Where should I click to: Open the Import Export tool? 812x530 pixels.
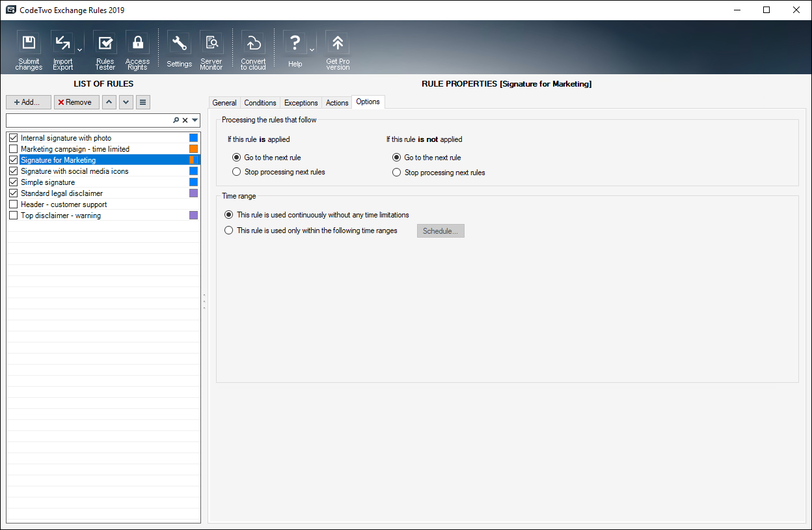pos(62,43)
